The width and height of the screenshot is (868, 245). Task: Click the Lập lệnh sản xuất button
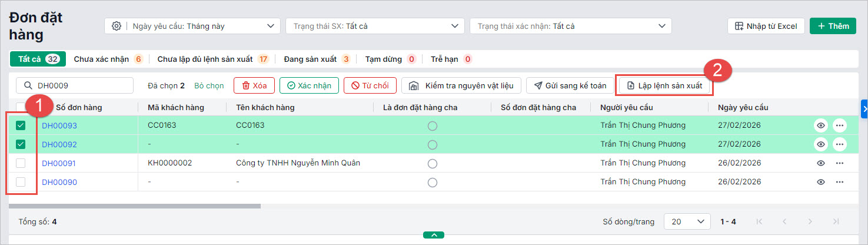click(664, 86)
